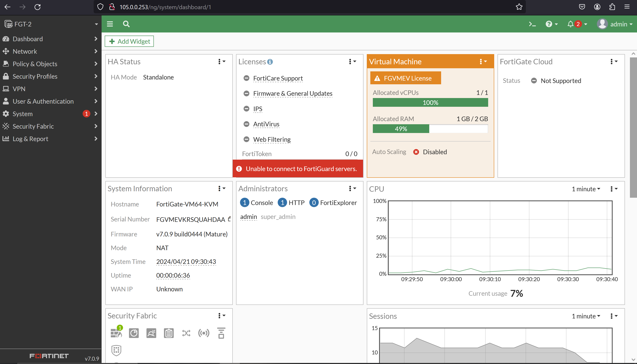
Task: Click the Licenses info icon
Action: pos(270,62)
